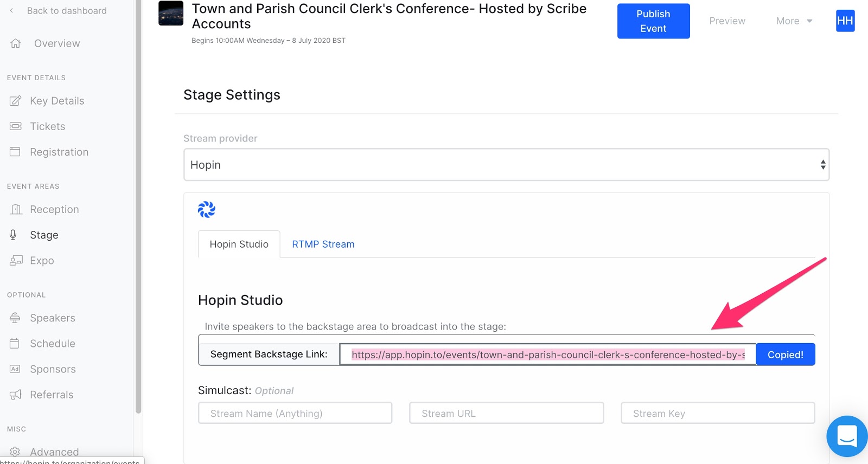The width and height of the screenshot is (868, 464).
Task: Click the Publish Event button
Action: [x=653, y=21]
